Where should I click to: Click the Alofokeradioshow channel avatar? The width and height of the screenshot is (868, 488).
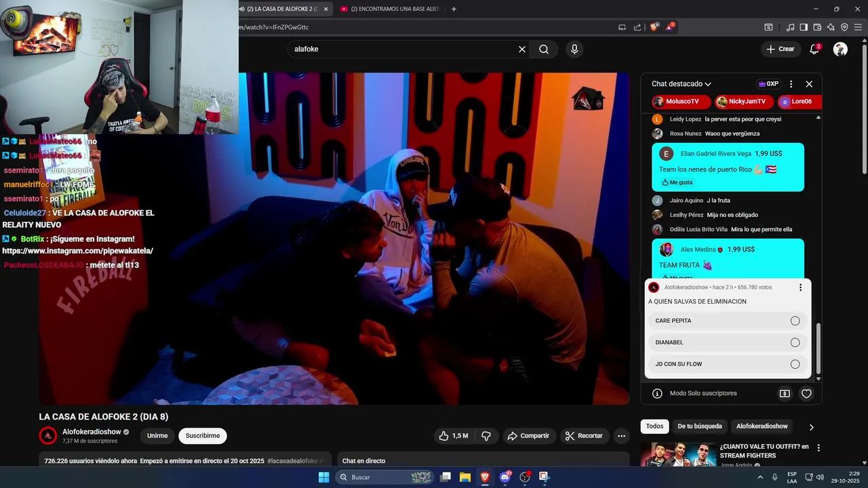tap(48, 436)
